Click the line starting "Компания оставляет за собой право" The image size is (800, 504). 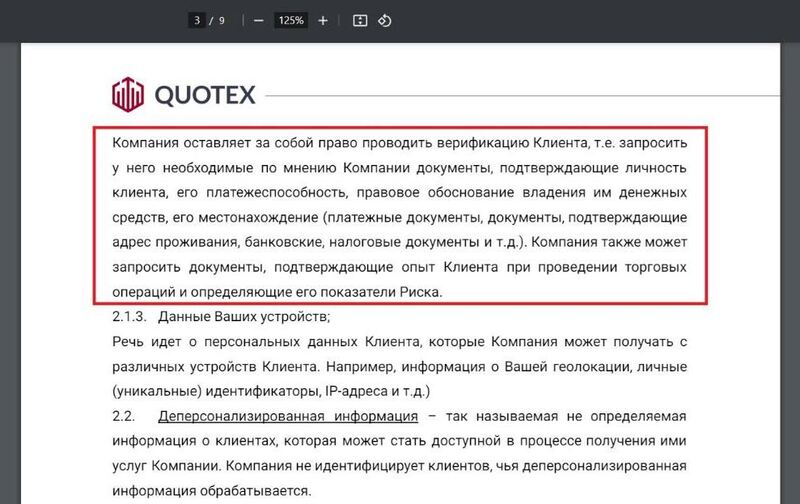[399, 142]
